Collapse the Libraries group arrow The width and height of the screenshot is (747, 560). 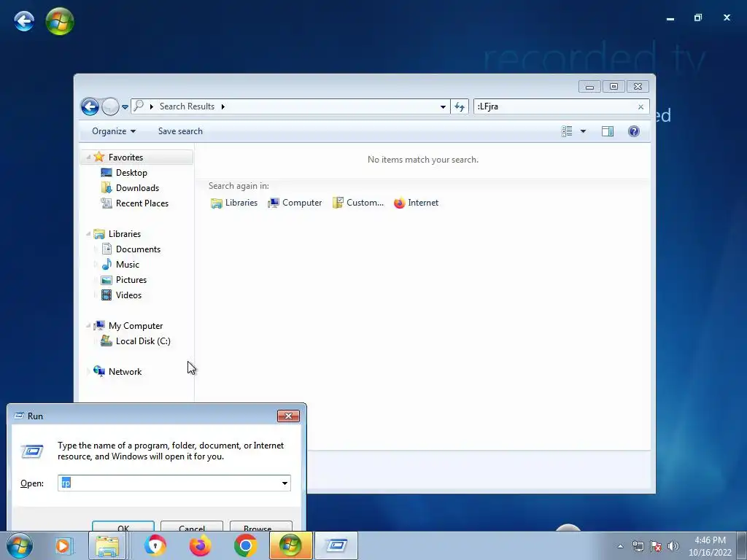[88, 234]
